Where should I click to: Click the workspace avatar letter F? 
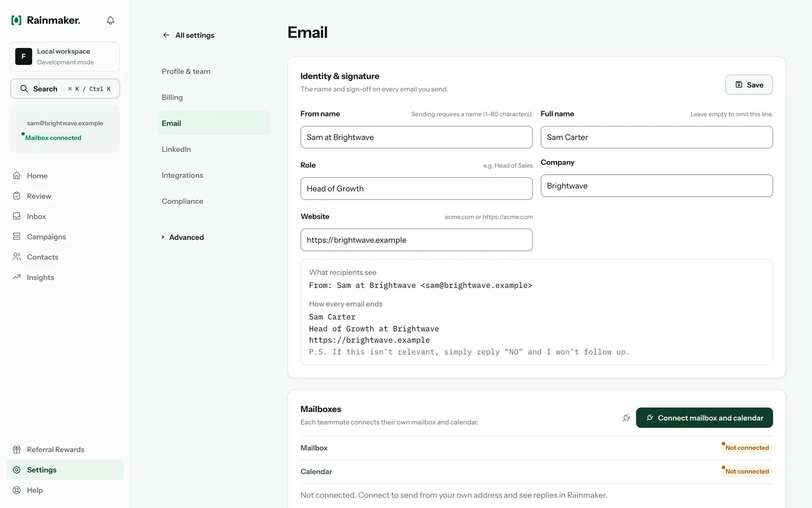[x=23, y=56]
